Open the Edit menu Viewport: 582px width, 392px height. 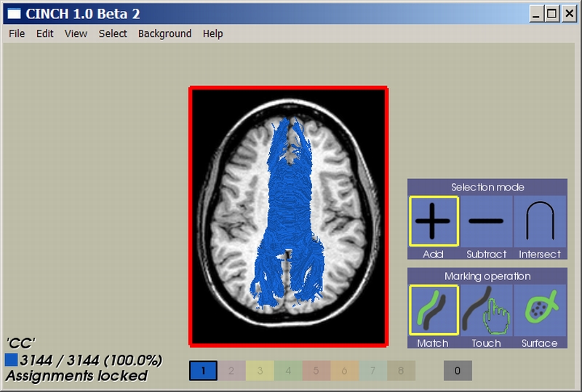click(45, 33)
